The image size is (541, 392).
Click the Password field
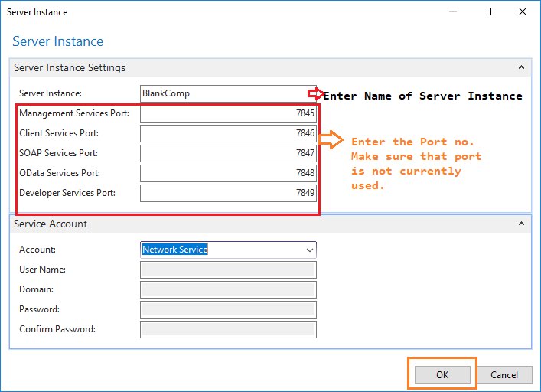coord(228,309)
